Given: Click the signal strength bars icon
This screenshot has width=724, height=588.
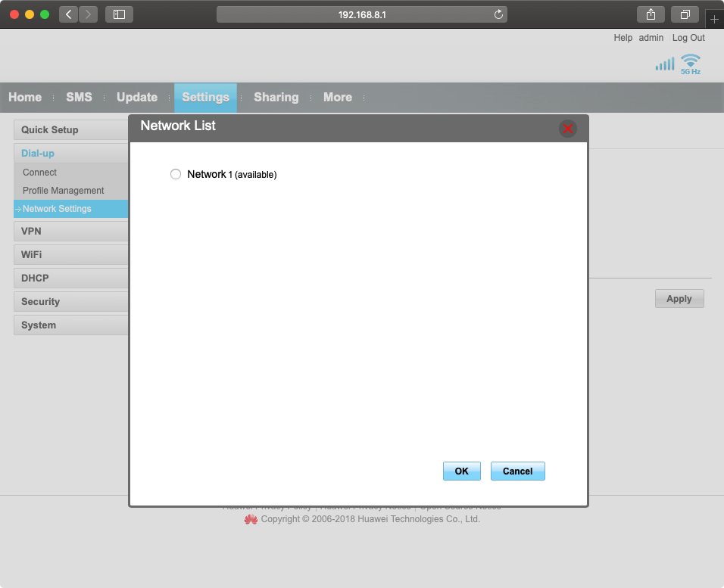Looking at the screenshot, I should [x=664, y=64].
